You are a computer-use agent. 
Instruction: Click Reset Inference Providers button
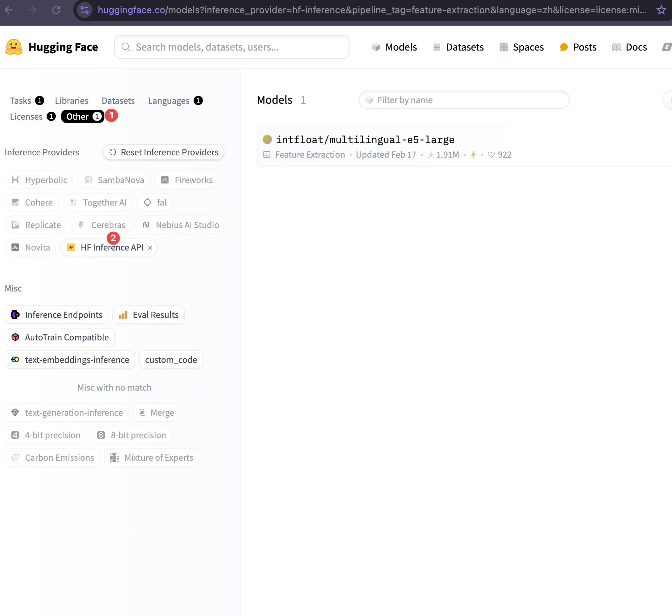pyautogui.click(x=163, y=152)
